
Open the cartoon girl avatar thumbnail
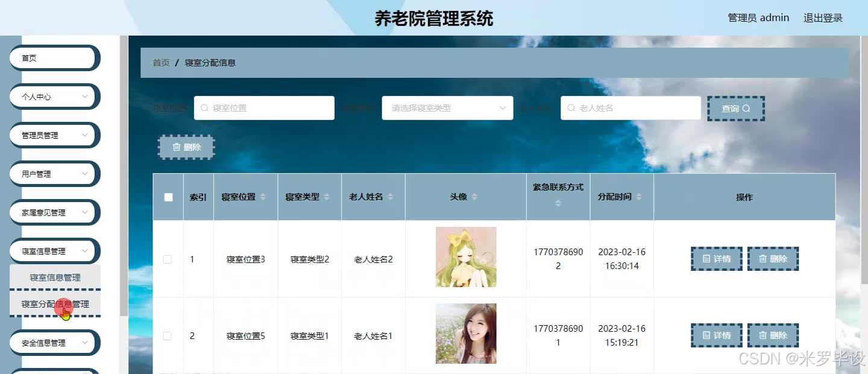(x=466, y=257)
